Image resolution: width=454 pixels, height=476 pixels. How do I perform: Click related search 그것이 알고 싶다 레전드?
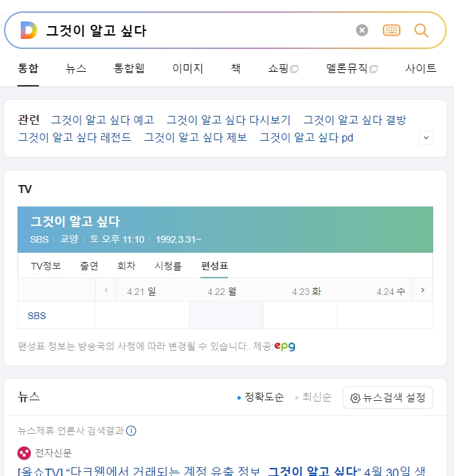pyautogui.click(x=74, y=137)
